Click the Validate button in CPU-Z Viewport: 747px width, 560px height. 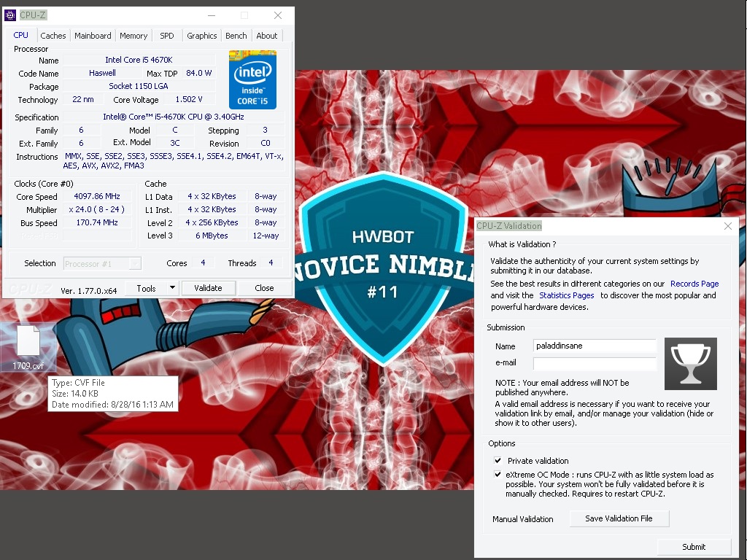[208, 288]
